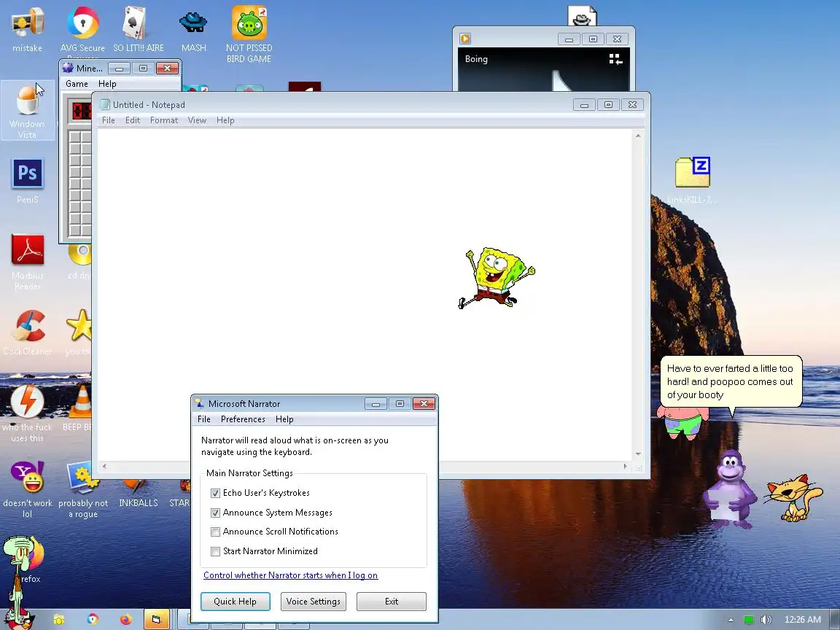Click Notepad vertical scrollbar up arrow
This screenshot has width=840, height=630.
click(x=638, y=136)
